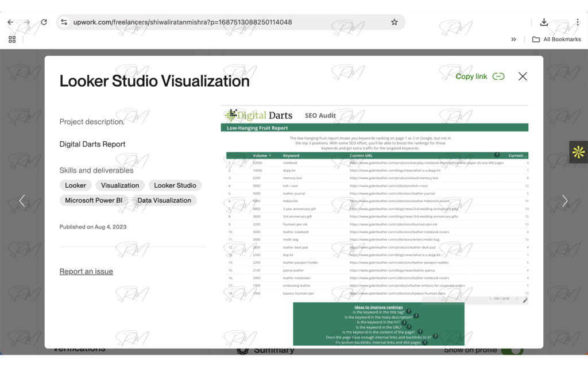This screenshot has width=588, height=367.
Task: Open site information icon in address bar
Action: tap(64, 22)
